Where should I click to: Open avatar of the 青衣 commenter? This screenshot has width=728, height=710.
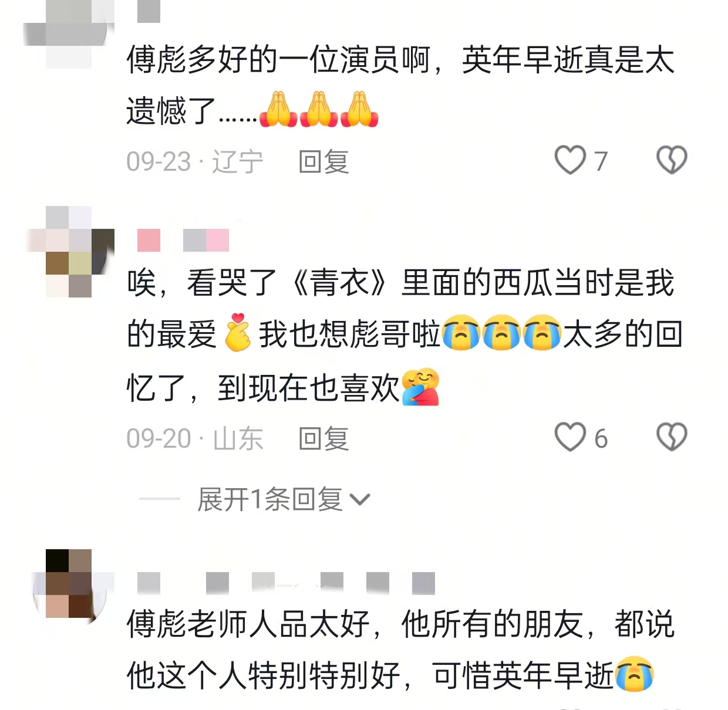[x=69, y=251]
